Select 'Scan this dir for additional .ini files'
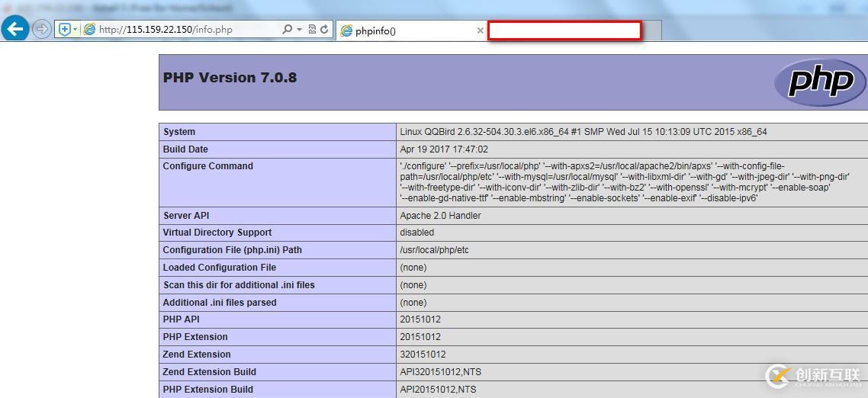Image resolution: width=868 pixels, height=398 pixels. [x=239, y=285]
